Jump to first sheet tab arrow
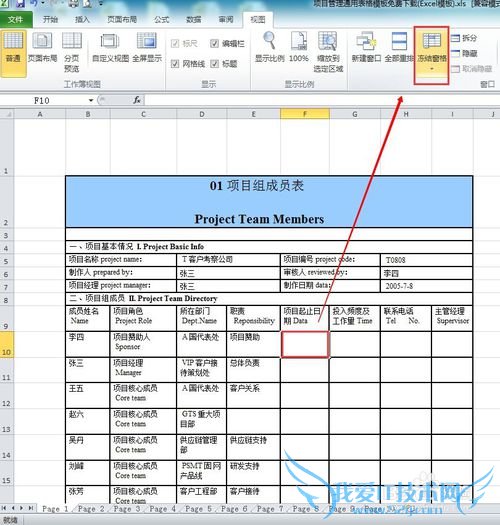Screen dimensions: 500x525 (x=4, y=508)
